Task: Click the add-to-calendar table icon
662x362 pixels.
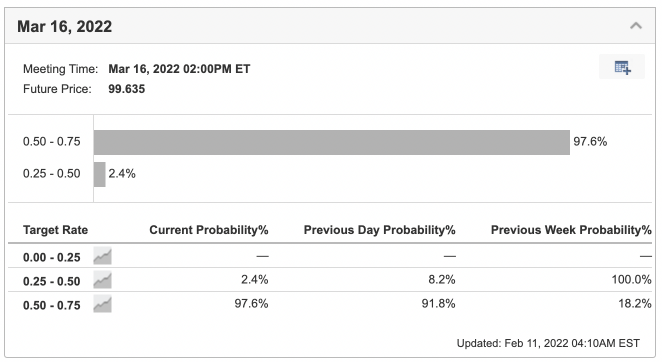Action: click(x=622, y=67)
